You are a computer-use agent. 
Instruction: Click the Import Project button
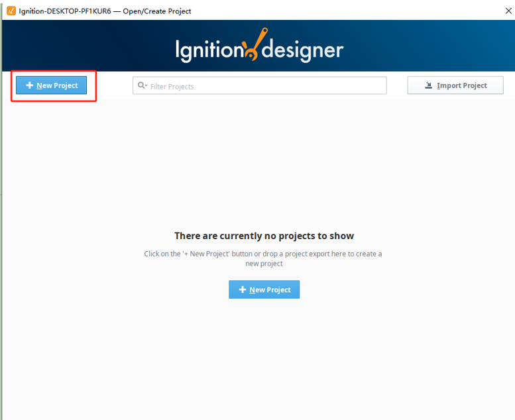pyautogui.click(x=455, y=85)
